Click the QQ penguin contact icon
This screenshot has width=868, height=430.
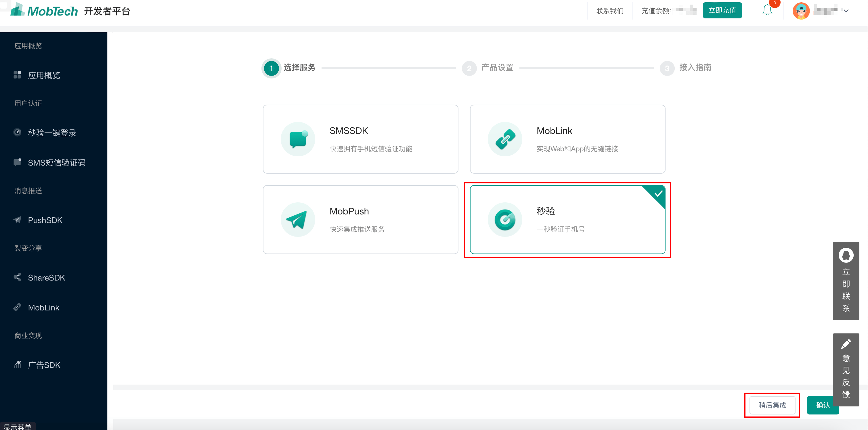846,255
